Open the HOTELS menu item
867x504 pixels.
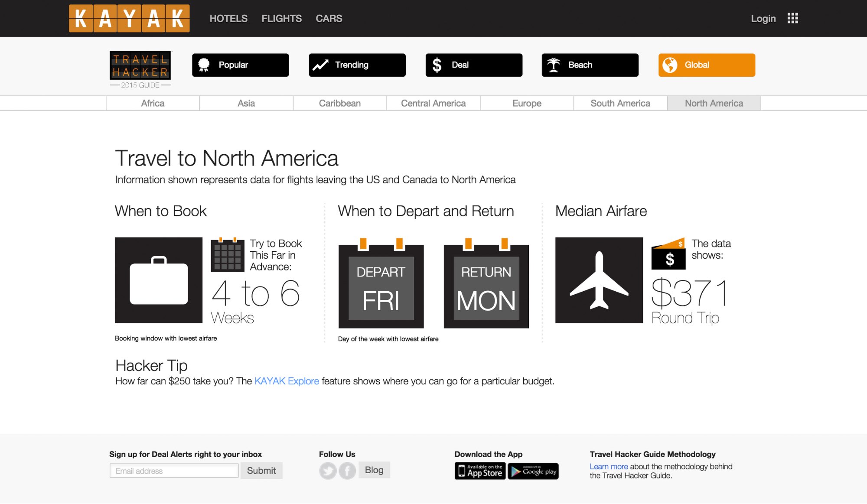[228, 19]
